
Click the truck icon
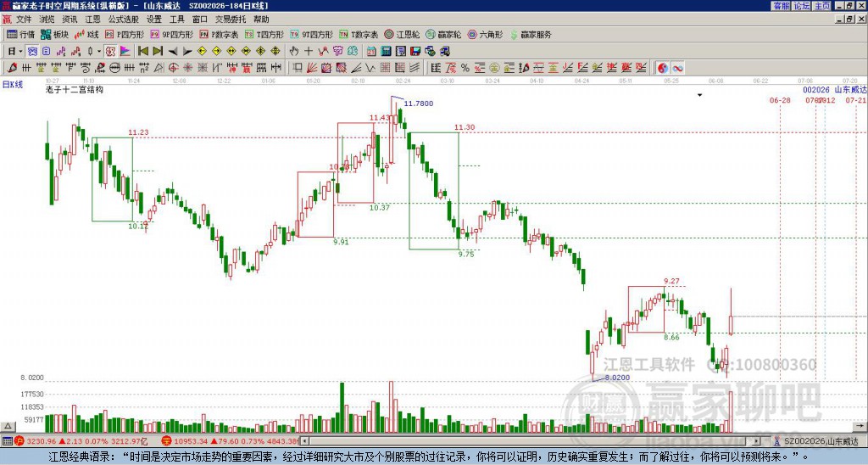(444, 52)
